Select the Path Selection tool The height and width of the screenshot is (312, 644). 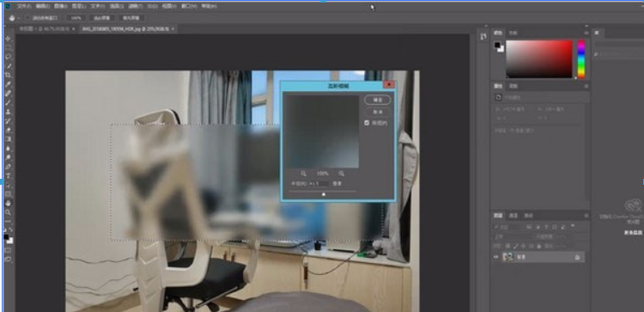pos(8,185)
